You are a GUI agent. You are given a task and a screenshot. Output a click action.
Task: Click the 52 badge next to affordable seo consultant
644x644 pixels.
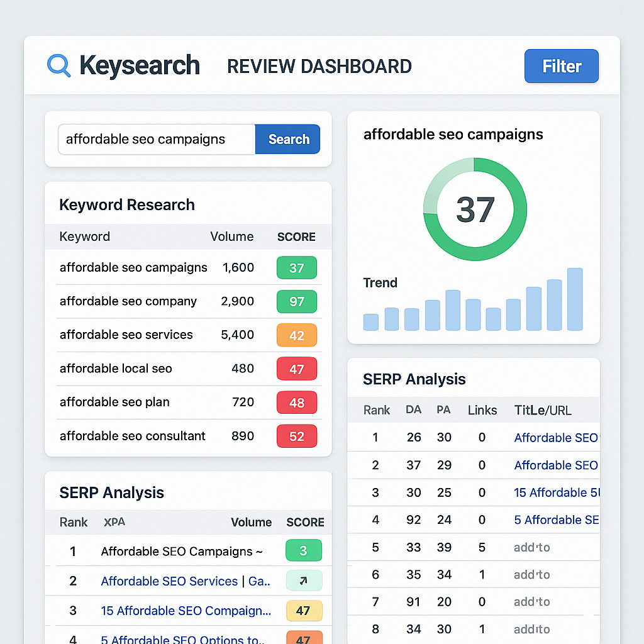(x=296, y=436)
